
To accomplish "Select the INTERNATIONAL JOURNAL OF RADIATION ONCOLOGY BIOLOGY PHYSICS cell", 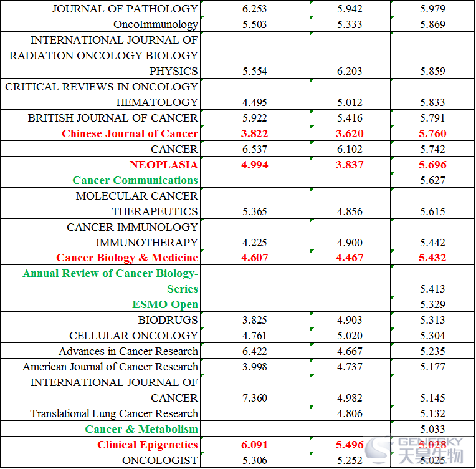I will 100,55.
